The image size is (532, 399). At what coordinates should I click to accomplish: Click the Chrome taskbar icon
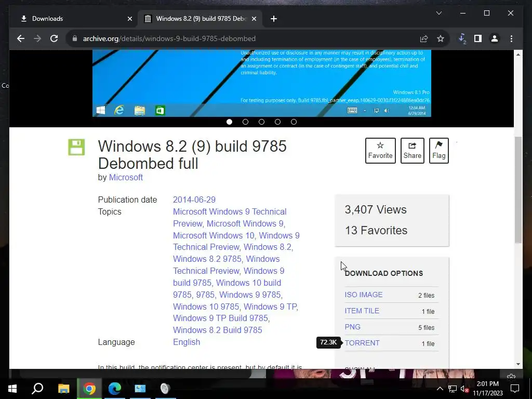89,389
